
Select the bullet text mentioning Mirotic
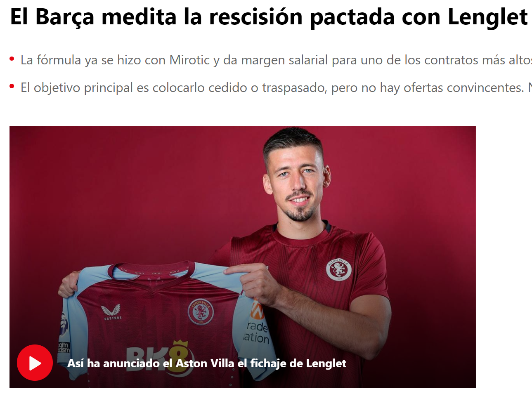(x=276, y=60)
